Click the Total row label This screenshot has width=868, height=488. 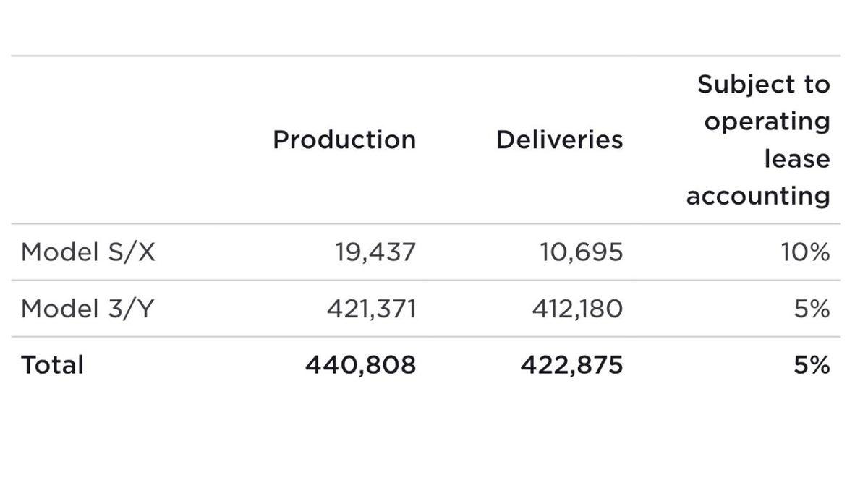coord(52,364)
